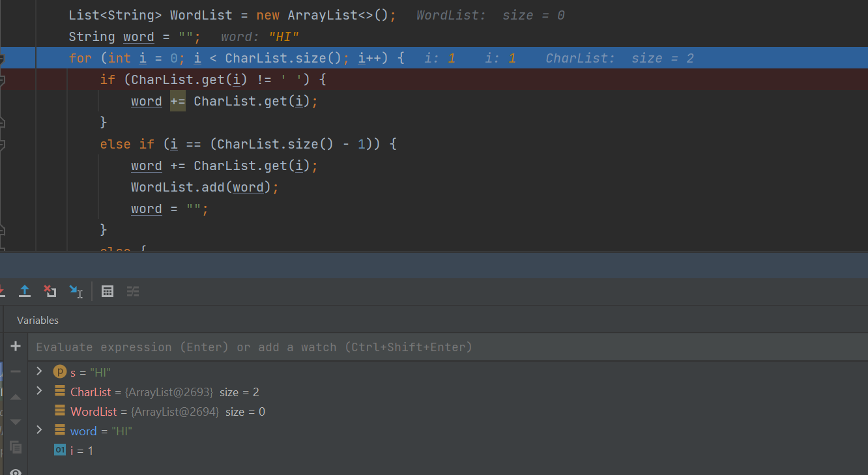
Task: Click the Trace Current Stream Chain icon
Action: point(133,291)
